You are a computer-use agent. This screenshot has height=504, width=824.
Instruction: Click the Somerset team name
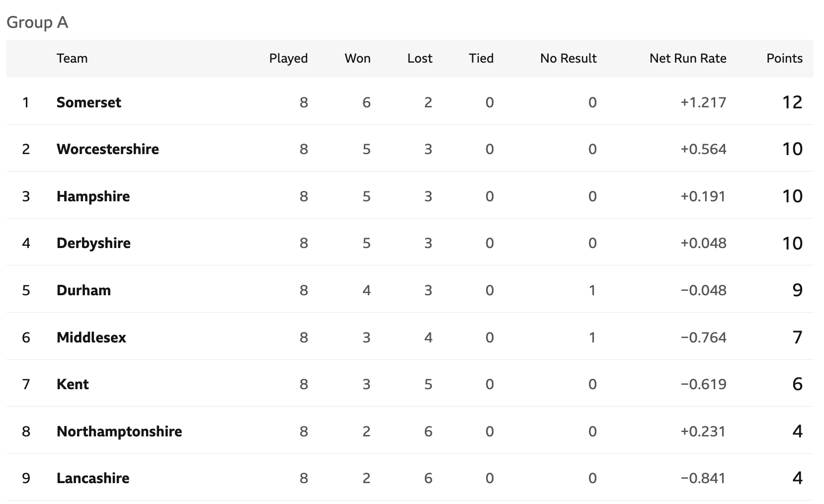(88, 102)
